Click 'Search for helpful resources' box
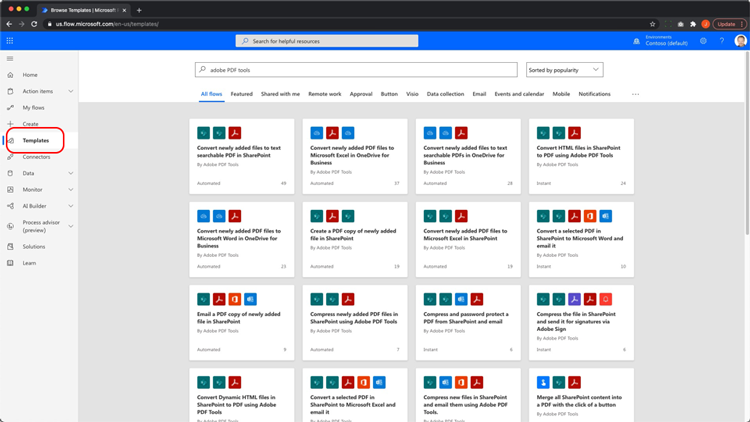 click(327, 41)
